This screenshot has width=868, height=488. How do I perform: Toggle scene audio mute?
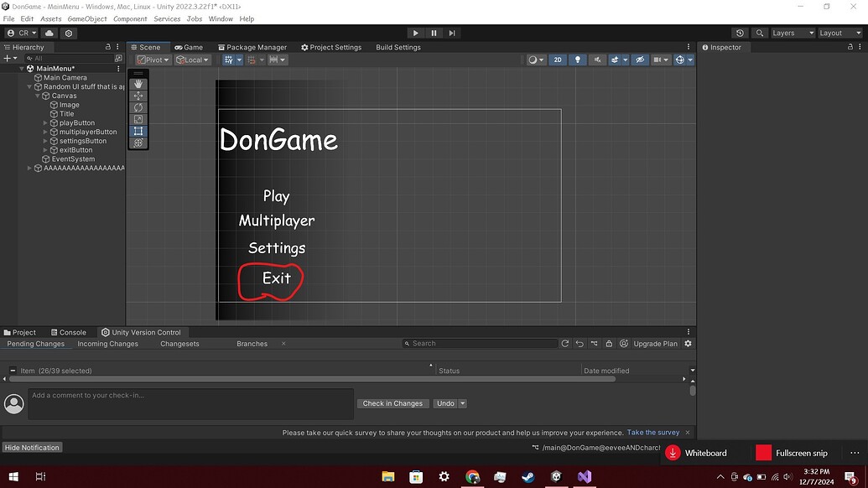(597, 60)
